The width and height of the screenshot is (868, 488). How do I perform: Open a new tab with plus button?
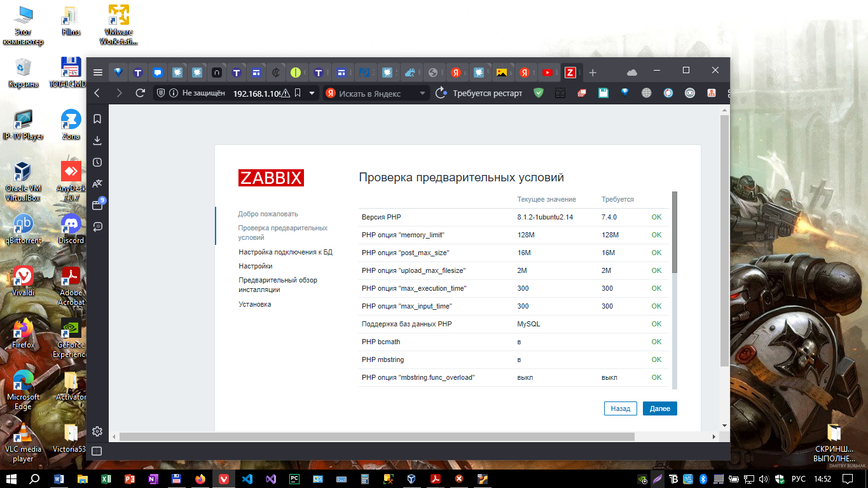[593, 73]
